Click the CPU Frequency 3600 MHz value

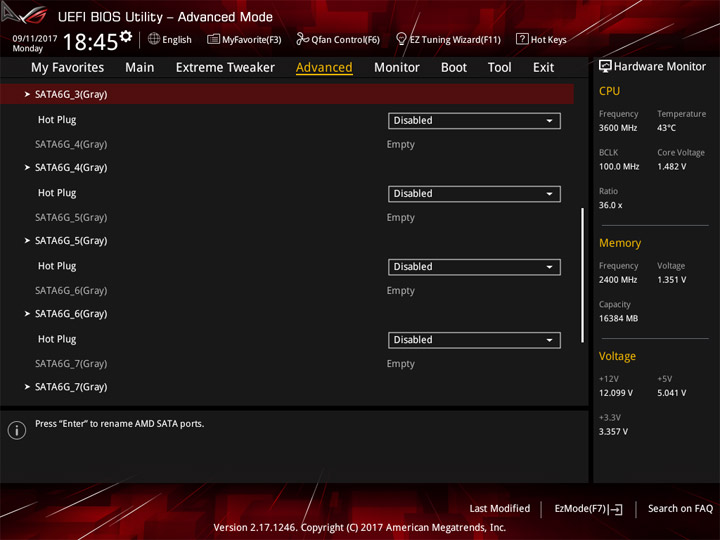tap(618, 128)
